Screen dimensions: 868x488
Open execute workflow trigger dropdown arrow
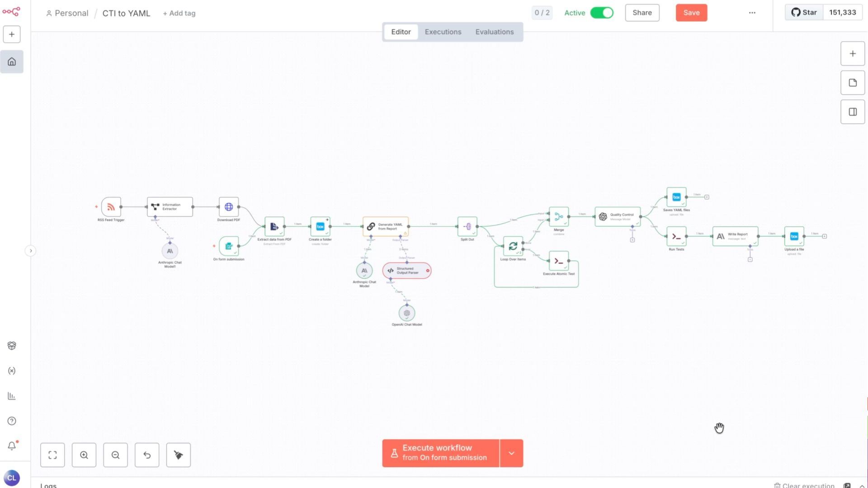(511, 453)
